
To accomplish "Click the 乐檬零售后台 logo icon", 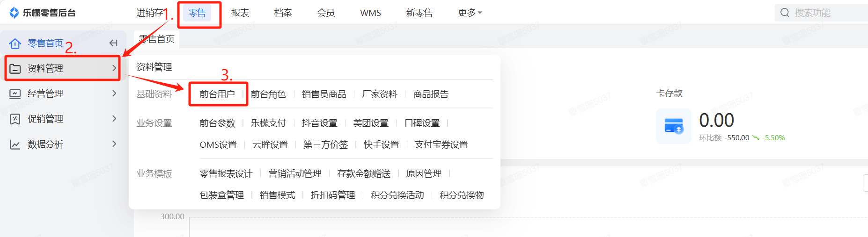I will (14, 13).
